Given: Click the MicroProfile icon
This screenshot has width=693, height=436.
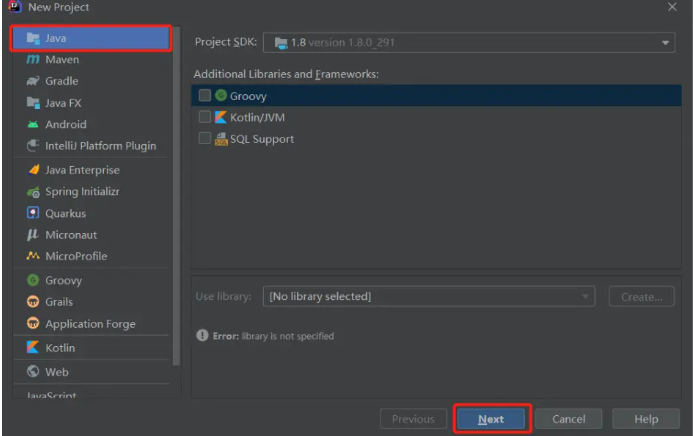Looking at the screenshot, I should point(33,256).
